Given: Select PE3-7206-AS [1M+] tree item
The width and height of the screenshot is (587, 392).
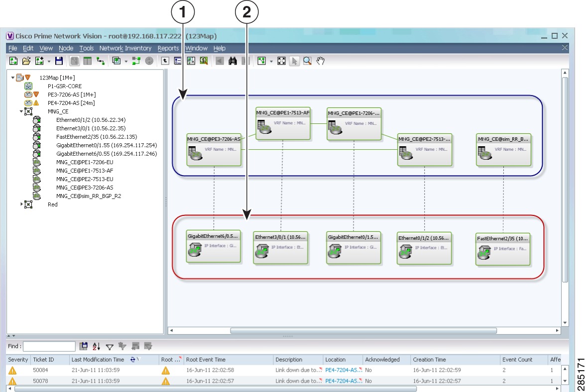Looking at the screenshot, I should 72,95.
